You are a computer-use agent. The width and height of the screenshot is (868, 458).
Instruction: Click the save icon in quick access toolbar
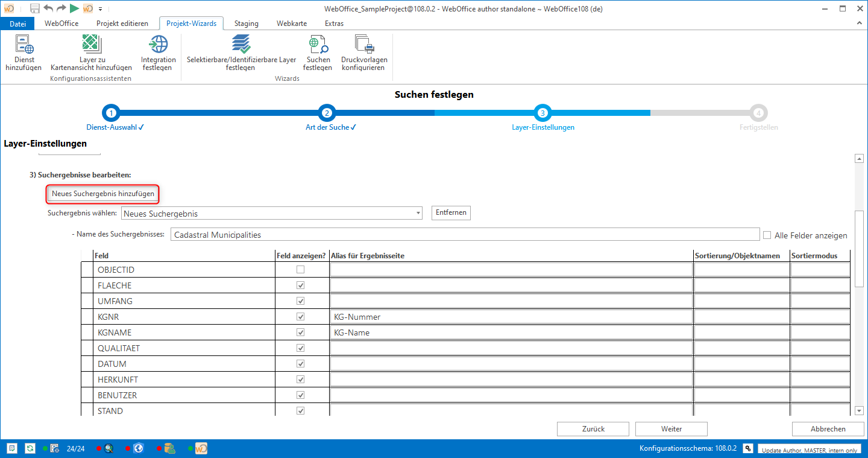point(35,8)
